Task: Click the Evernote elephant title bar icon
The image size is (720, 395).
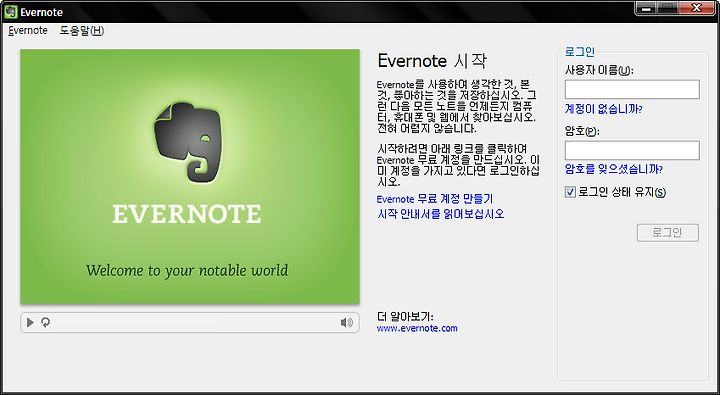Action: 10,12
